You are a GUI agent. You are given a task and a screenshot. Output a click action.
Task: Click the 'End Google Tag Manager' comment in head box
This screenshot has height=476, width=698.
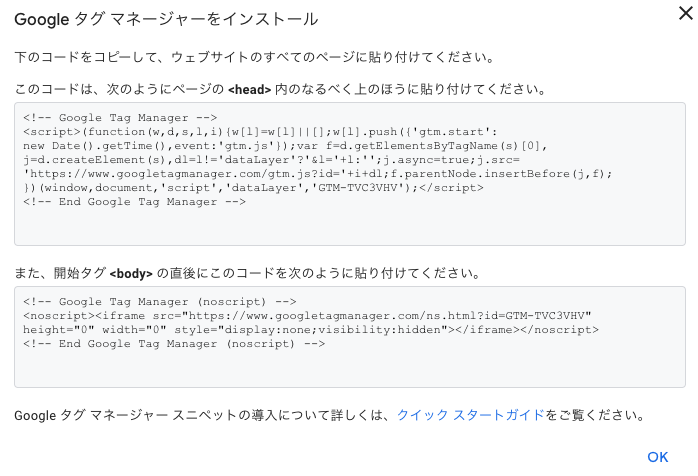tap(134, 201)
